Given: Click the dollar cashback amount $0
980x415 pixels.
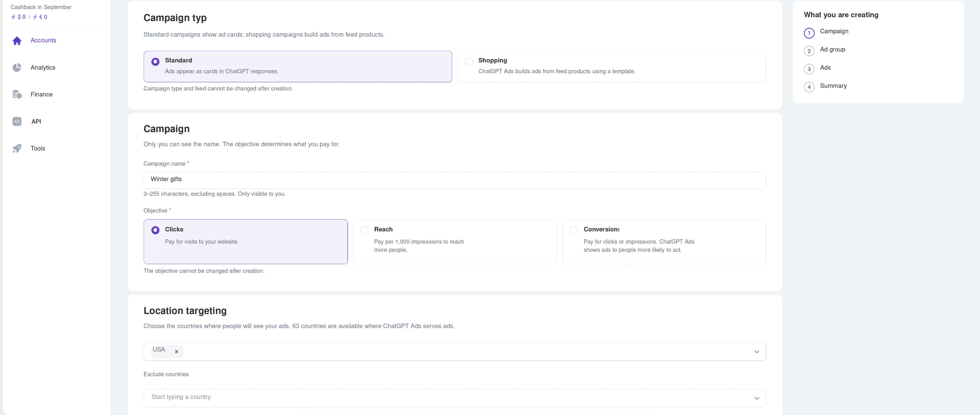Looking at the screenshot, I should click(19, 17).
